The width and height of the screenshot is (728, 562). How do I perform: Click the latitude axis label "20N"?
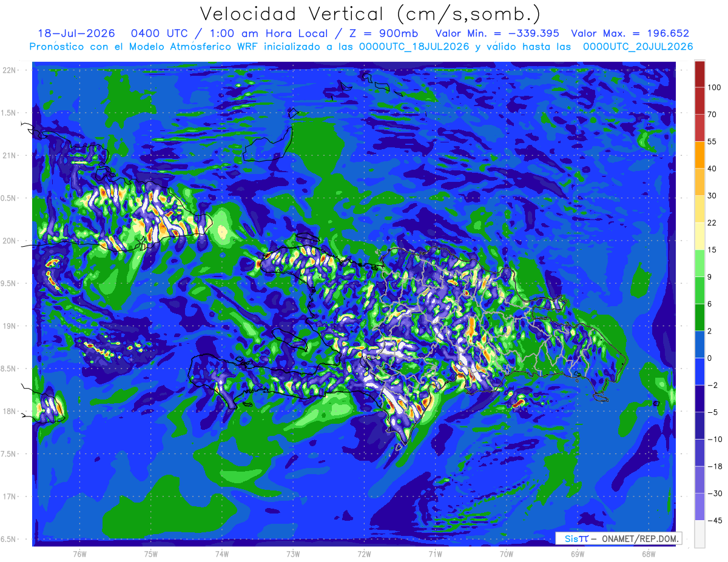[10, 241]
